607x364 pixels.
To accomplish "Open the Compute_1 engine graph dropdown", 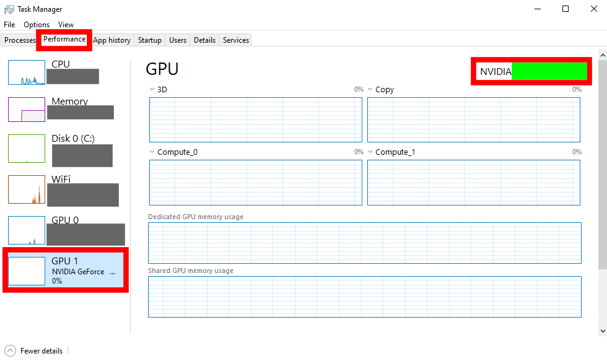I will (370, 152).
